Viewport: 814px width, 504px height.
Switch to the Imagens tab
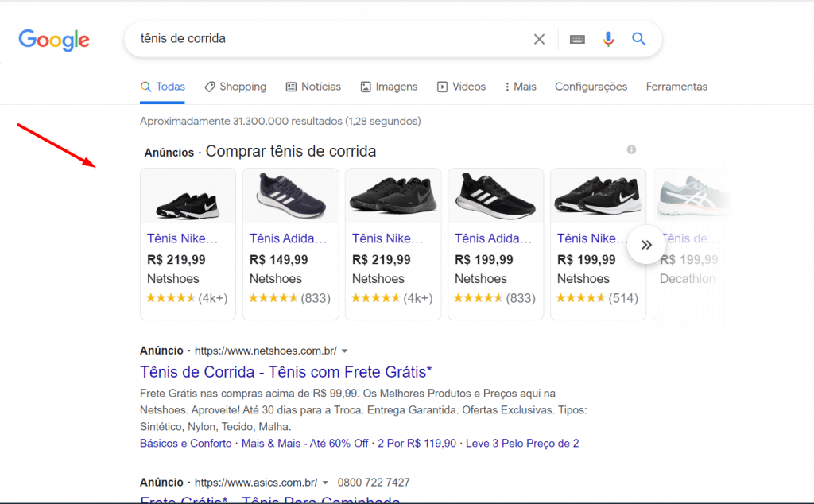point(389,87)
